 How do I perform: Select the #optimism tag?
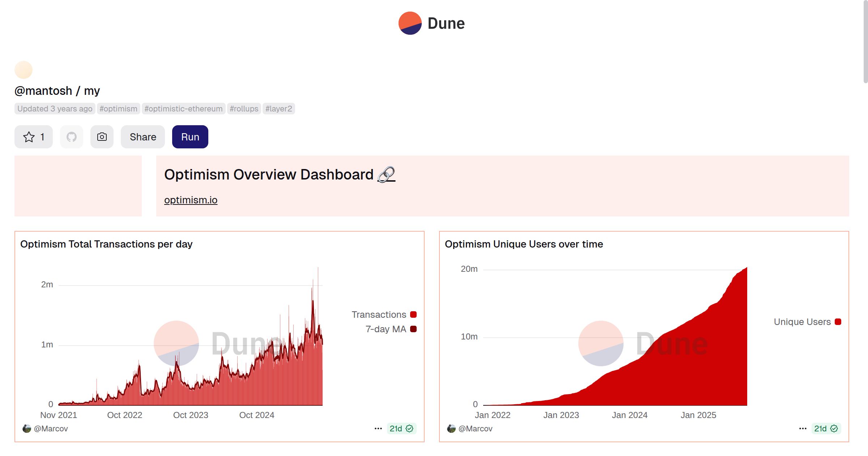point(118,109)
